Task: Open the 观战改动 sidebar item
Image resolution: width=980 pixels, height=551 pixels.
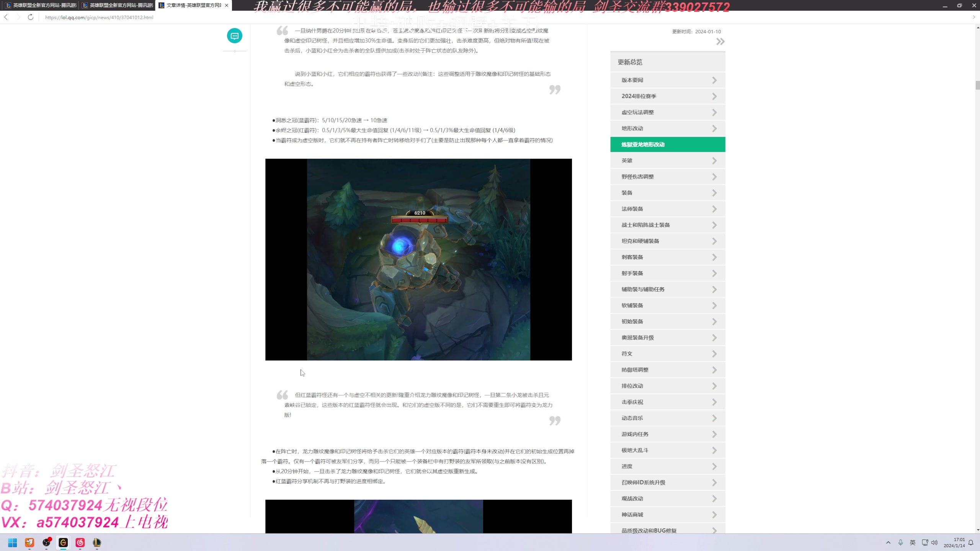Action: click(668, 498)
